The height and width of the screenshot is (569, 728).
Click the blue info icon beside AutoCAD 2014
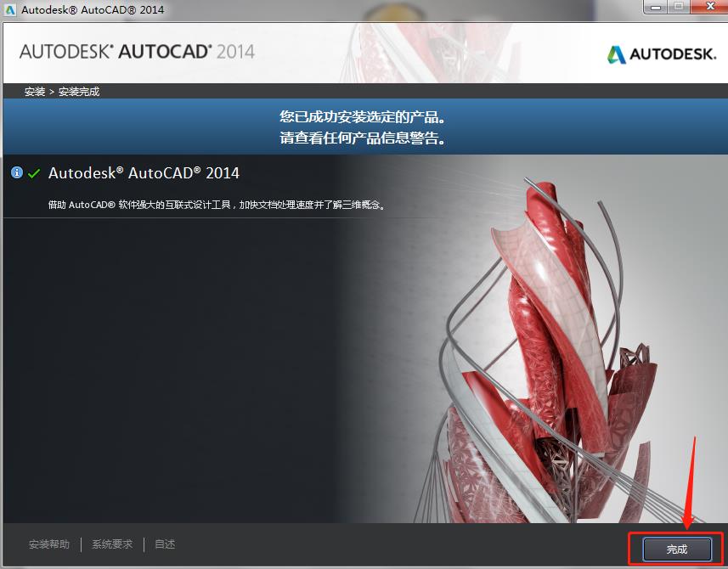tap(17, 172)
